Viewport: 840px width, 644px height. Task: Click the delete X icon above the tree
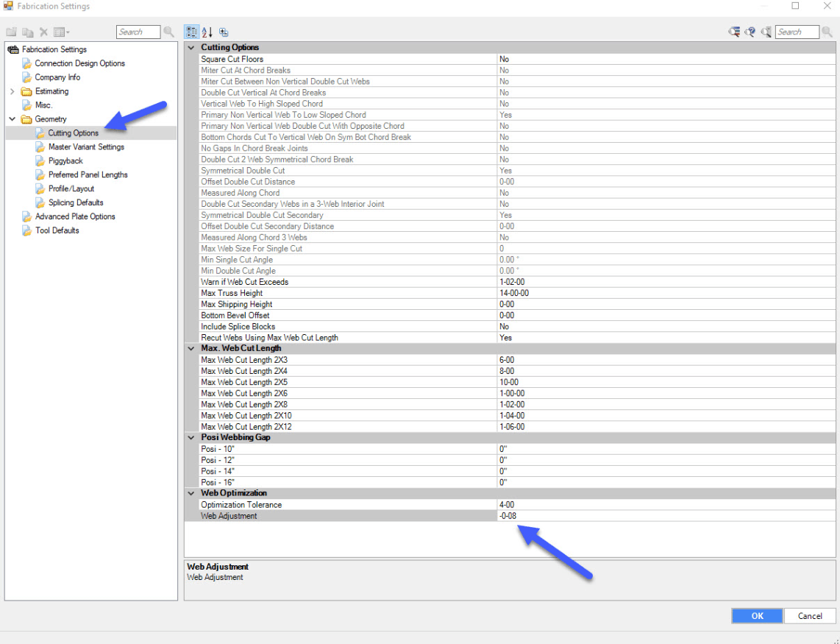[44, 32]
